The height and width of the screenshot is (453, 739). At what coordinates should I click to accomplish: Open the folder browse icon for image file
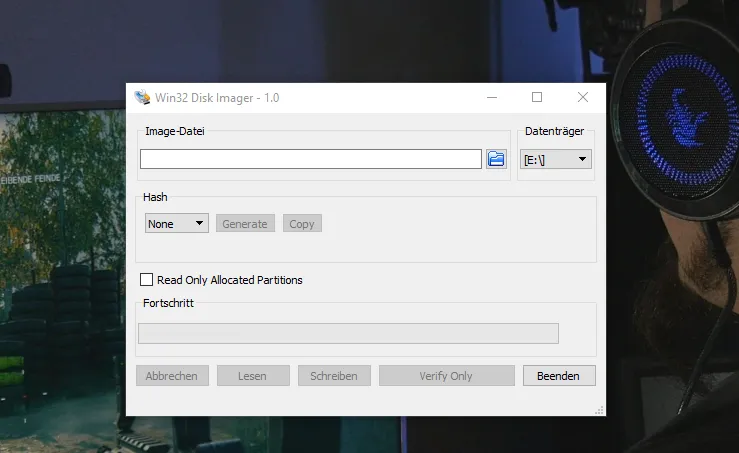point(496,159)
